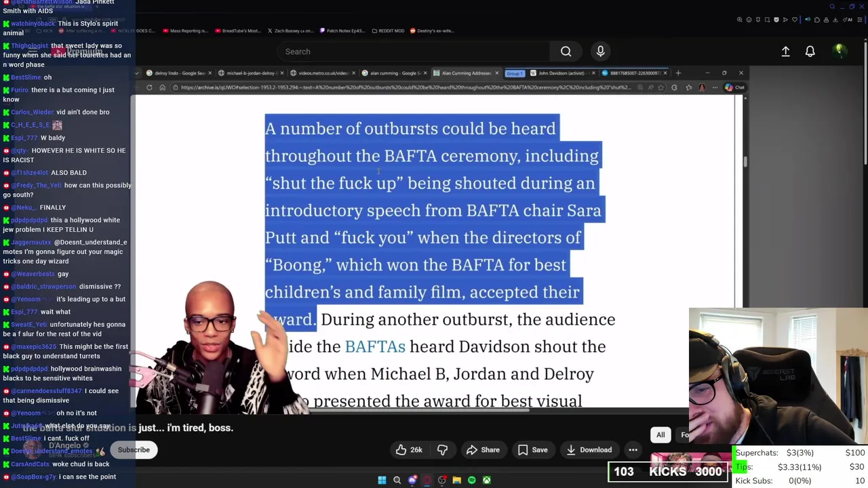Click Opera ad blocker shield icon

(x=776, y=20)
